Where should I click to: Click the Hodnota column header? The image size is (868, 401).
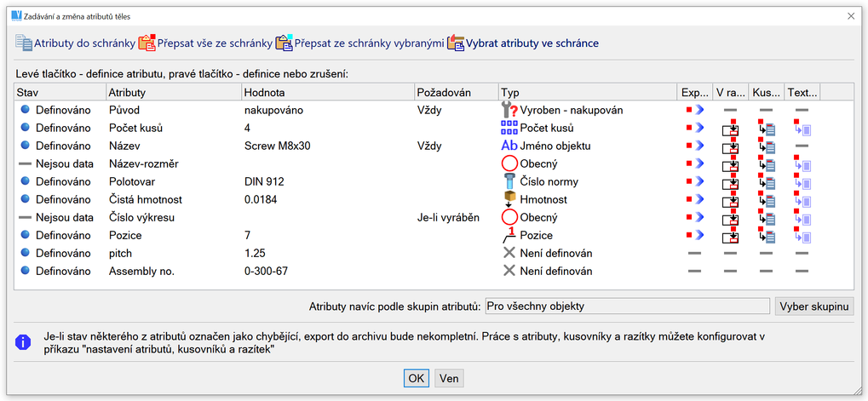coord(264,92)
